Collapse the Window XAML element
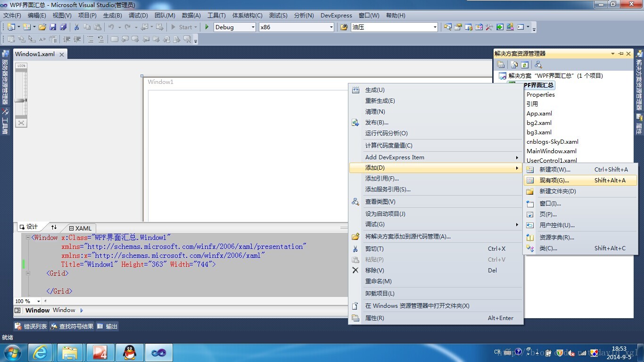Viewport: 644px width, 362px height. tap(28, 238)
